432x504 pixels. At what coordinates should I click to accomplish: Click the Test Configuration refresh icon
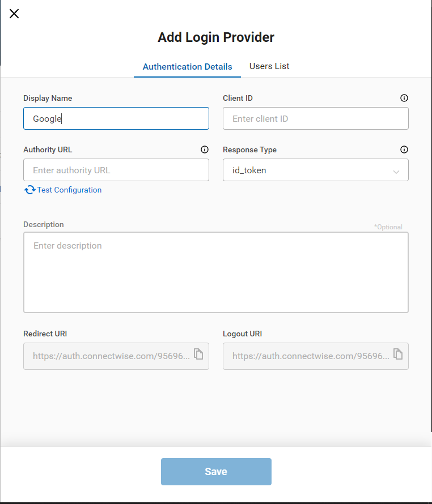tap(29, 190)
